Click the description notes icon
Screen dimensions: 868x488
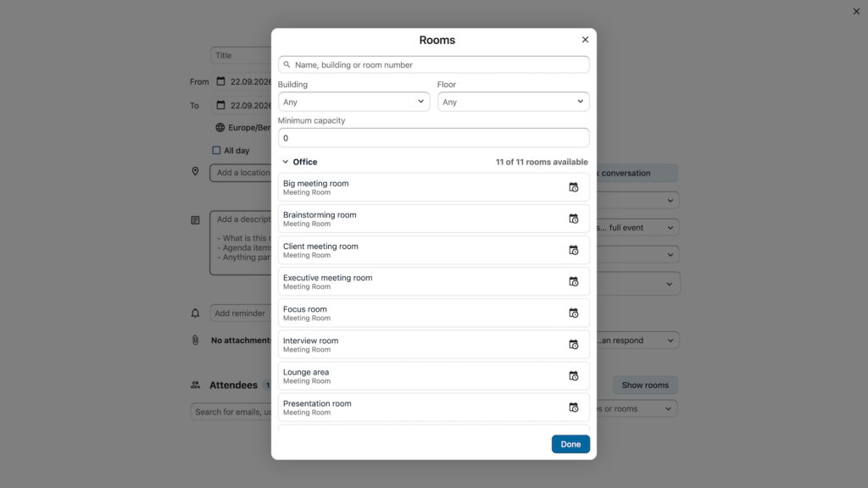tap(196, 220)
